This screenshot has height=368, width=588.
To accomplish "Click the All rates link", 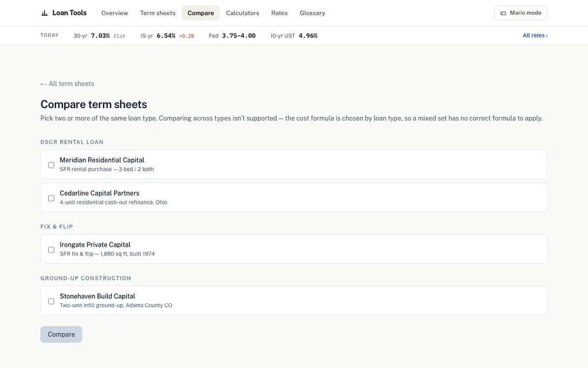I will tap(535, 35).
